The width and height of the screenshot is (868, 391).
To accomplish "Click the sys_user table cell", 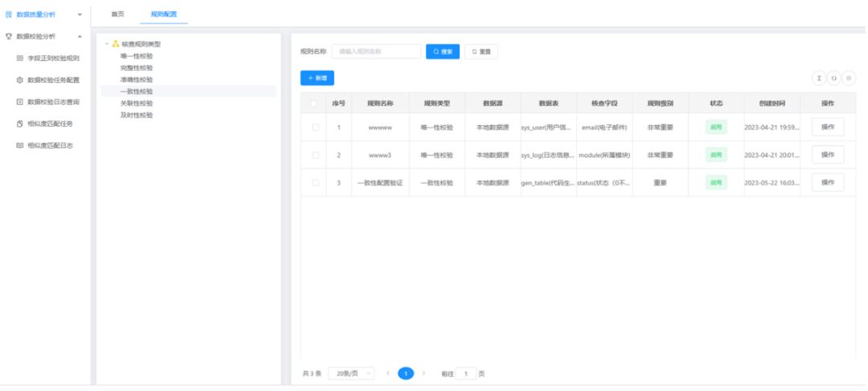I will pos(548,127).
